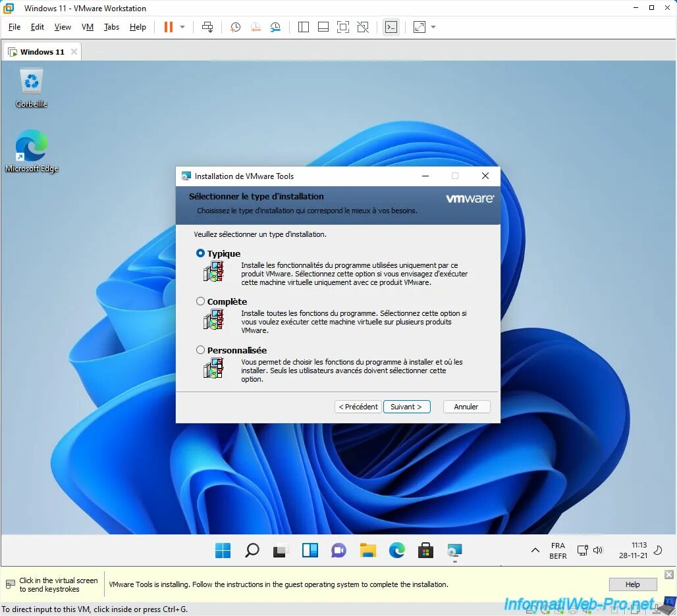Screen dimensions: 677x616
Task: Open the Windows Start menu
Action: (x=223, y=550)
